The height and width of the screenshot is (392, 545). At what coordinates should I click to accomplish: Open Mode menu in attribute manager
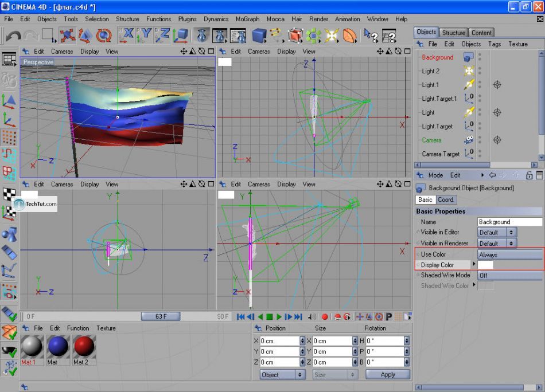point(435,175)
